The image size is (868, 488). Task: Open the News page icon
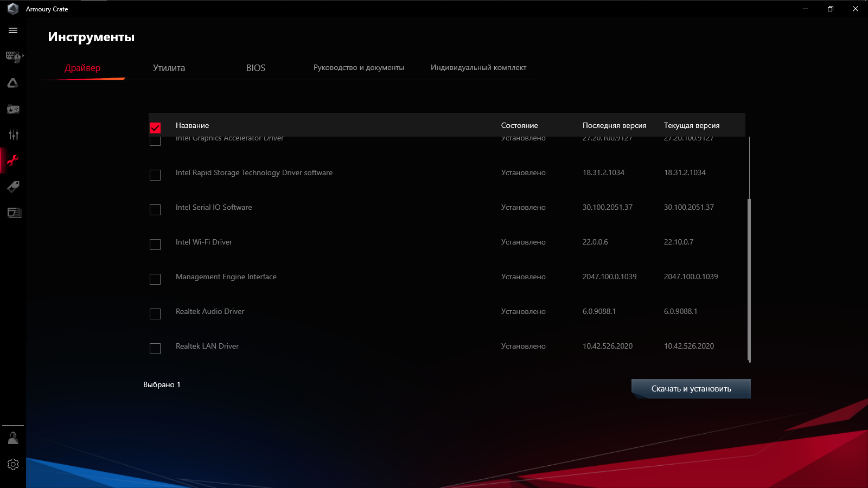coord(14,213)
